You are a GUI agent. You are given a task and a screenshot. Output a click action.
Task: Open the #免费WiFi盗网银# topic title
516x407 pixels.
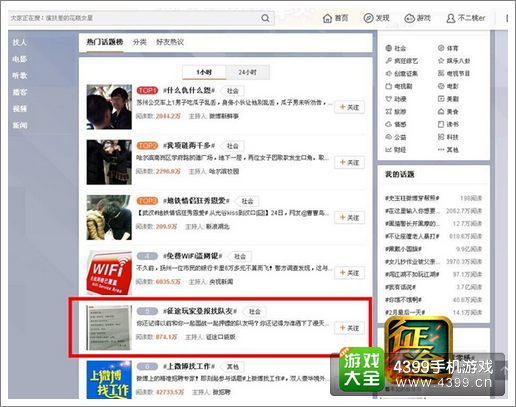[193, 256]
